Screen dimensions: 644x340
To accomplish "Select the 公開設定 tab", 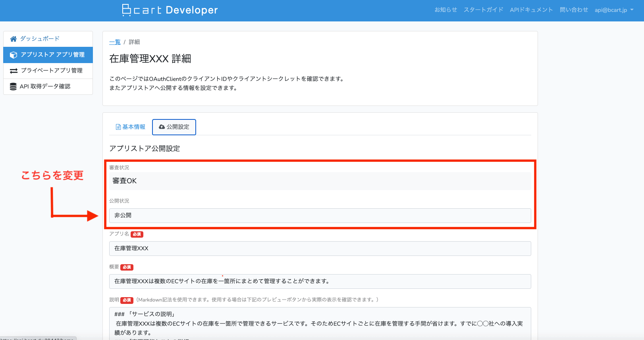I will click(174, 127).
